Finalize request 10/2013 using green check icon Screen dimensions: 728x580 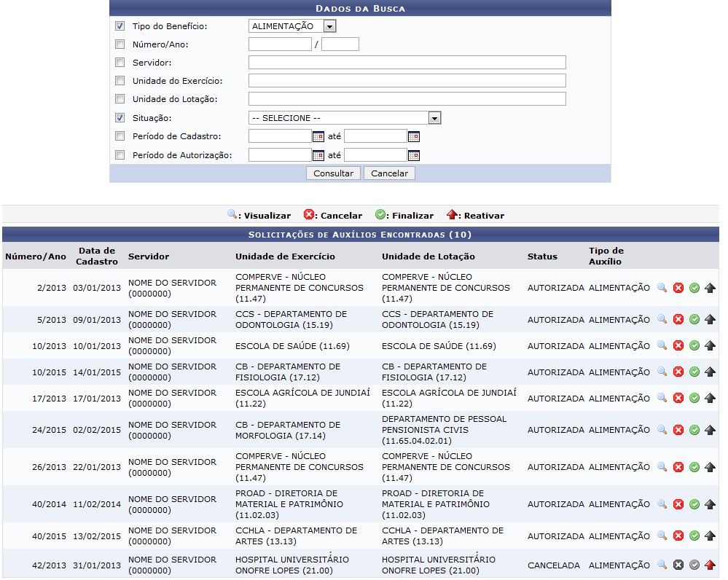coord(694,345)
